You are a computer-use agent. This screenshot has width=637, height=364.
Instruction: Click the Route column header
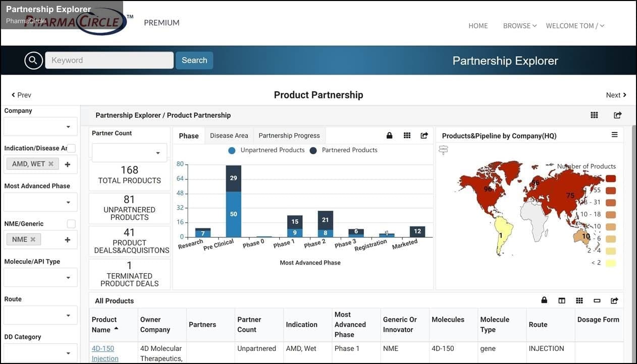point(550,325)
